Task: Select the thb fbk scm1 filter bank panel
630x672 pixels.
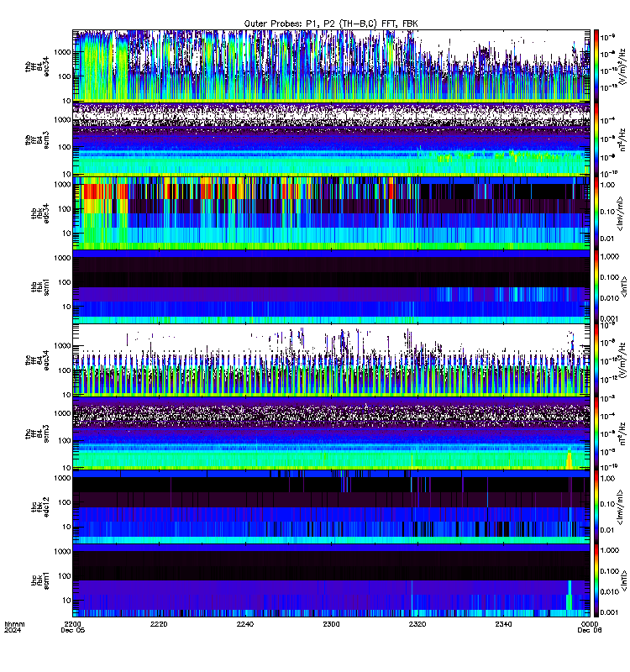Action: pyautogui.click(x=331, y=286)
